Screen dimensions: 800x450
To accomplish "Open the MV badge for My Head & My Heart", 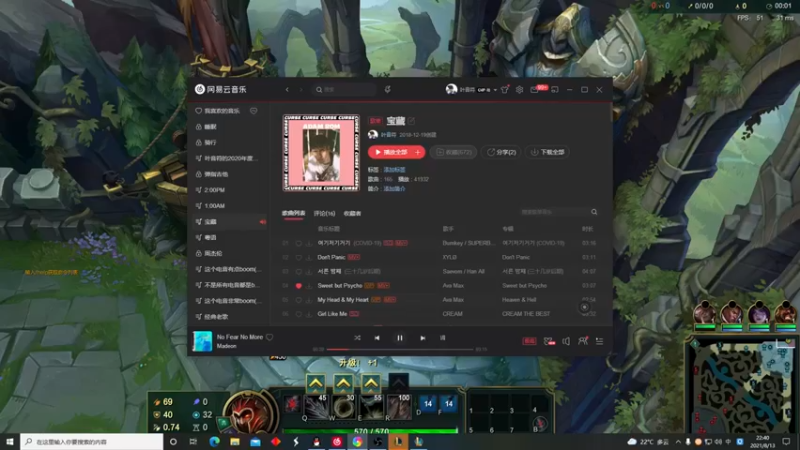I will [x=390, y=300].
